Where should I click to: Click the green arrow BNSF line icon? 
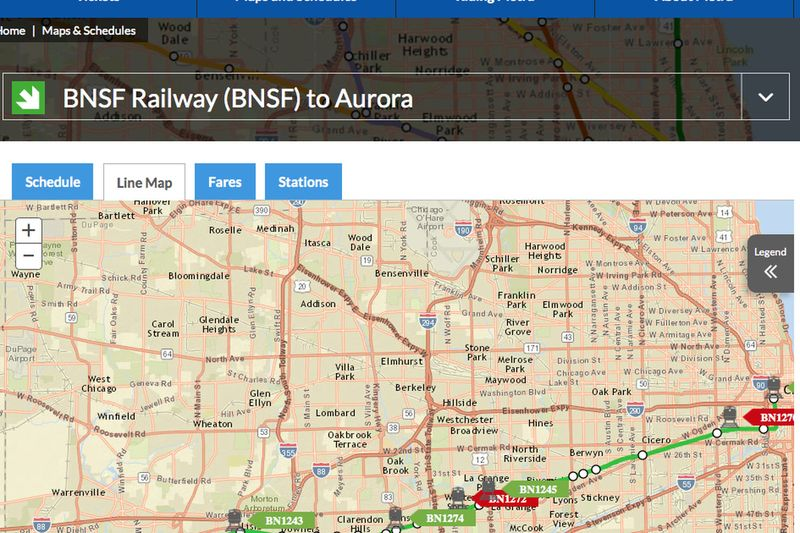[x=28, y=97]
